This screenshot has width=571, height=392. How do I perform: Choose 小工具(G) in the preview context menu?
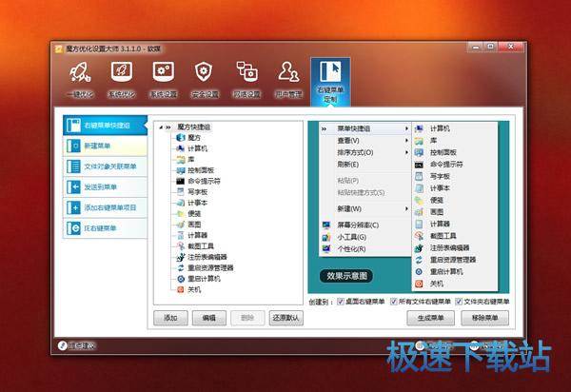[364, 237]
